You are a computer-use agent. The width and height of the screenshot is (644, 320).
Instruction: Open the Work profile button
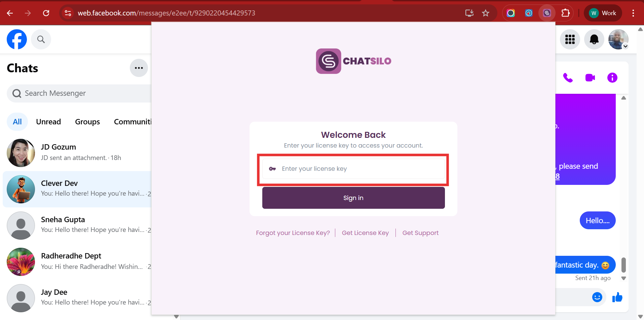pyautogui.click(x=603, y=13)
